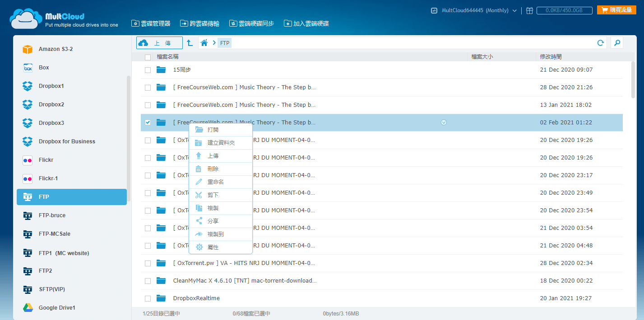The height and width of the screenshot is (320, 644).
Task: Click the 上傳 upload button
Action: (159, 43)
